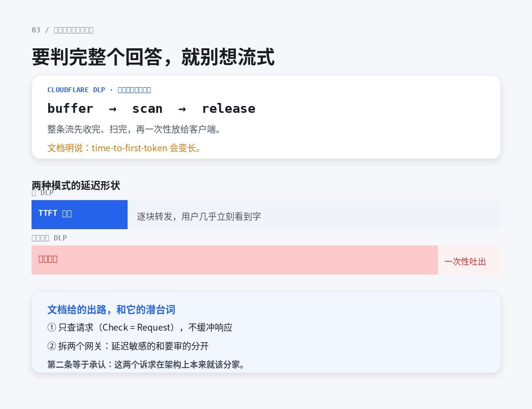Click the bold line 第二条等于承认
This screenshot has width=532, height=409.
(x=146, y=365)
